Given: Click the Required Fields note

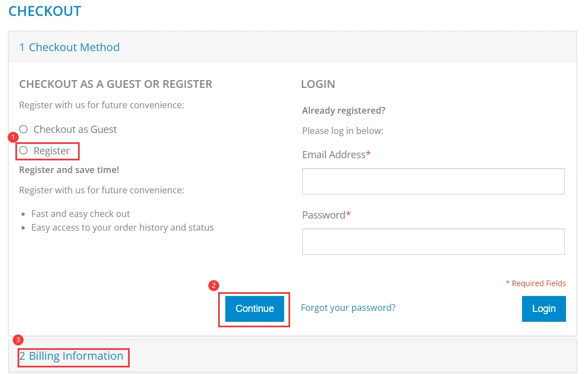Looking at the screenshot, I should pos(536,283).
